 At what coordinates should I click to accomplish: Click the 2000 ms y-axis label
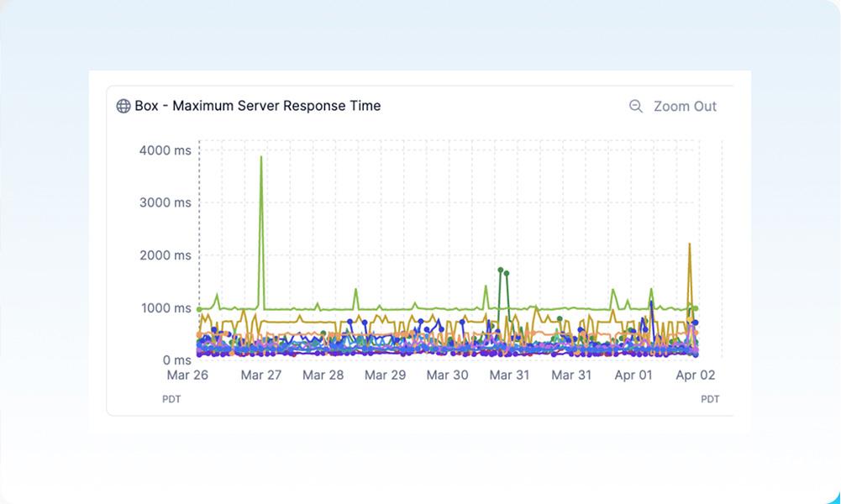[x=166, y=255]
